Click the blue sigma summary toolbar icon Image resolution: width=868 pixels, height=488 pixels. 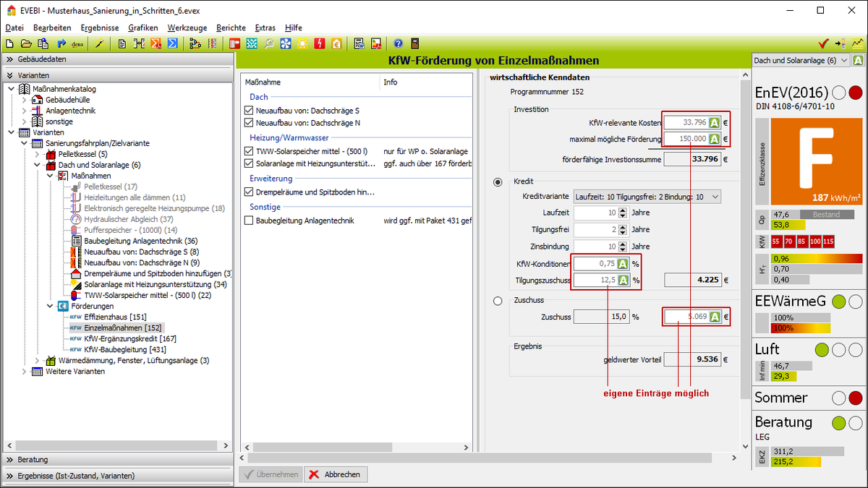pos(174,43)
